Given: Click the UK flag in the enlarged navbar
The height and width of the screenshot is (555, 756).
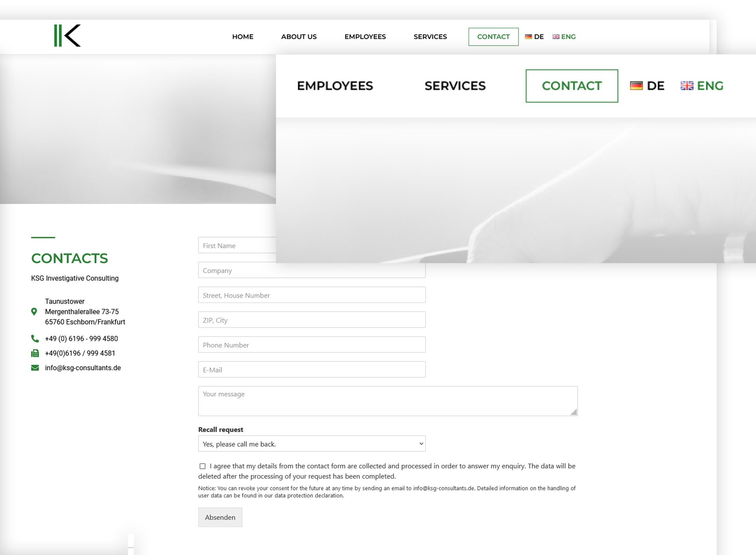Looking at the screenshot, I should [x=687, y=86].
